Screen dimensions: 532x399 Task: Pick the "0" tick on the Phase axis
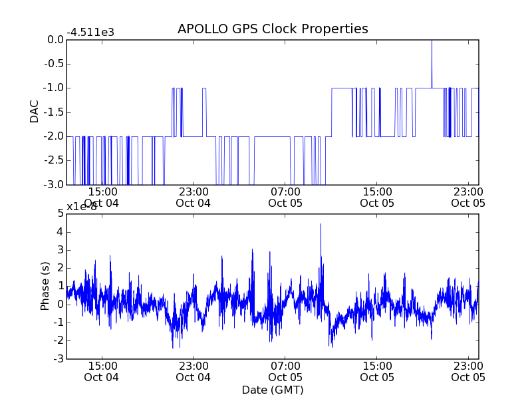click(61, 305)
